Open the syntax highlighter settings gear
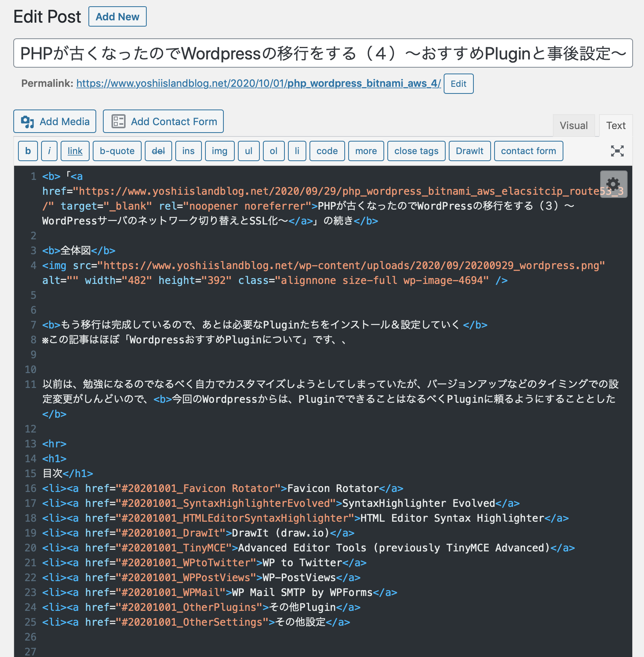 pyautogui.click(x=613, y=184)
